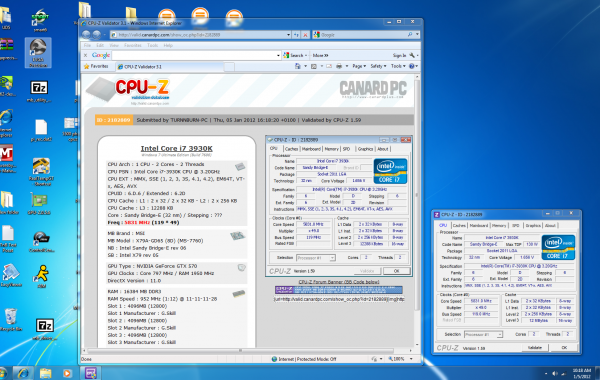Switch to Memory tab in CPU-Z window

[499, 225]
